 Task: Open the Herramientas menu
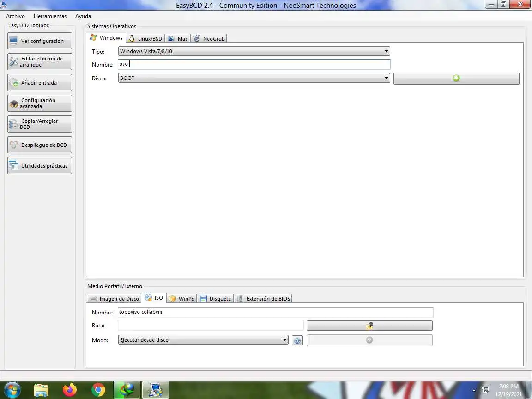coord(50,16)
